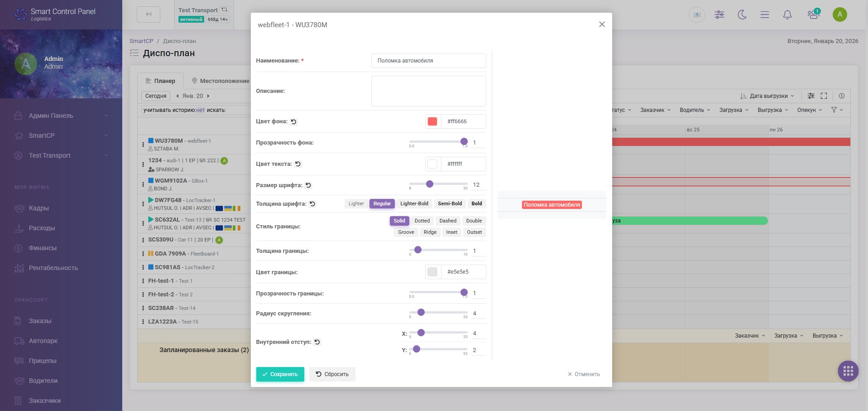Switch to the Местоположение tab
The height and width of the screenshot is (411, 868).
tap(221, 81)
